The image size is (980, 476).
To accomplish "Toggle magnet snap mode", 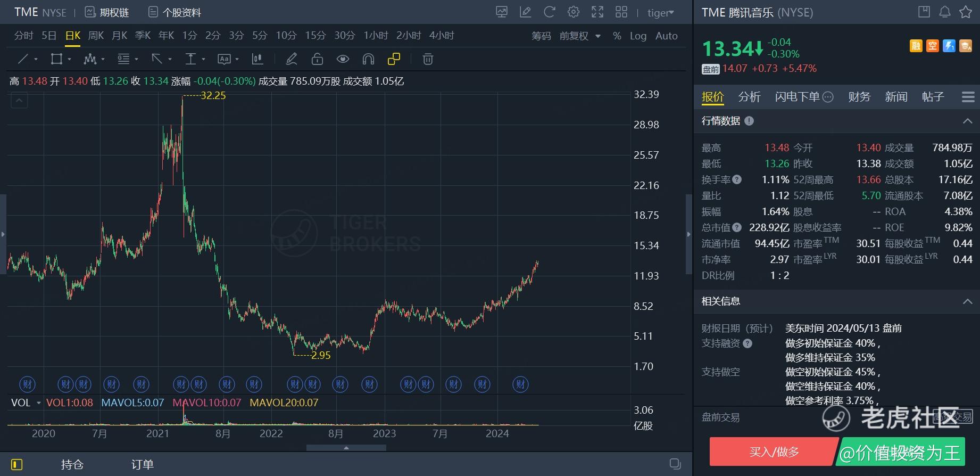I will (x=368, y=59).
